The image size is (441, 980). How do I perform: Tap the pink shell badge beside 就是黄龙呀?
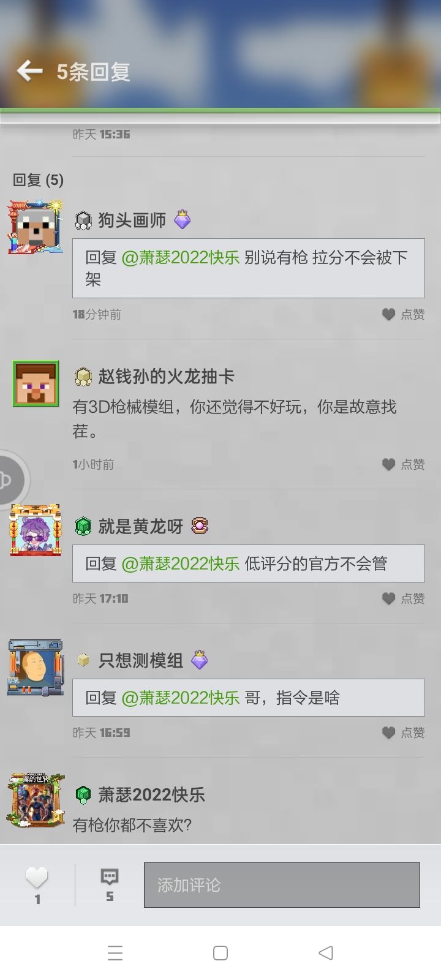[x=200, y=526]
